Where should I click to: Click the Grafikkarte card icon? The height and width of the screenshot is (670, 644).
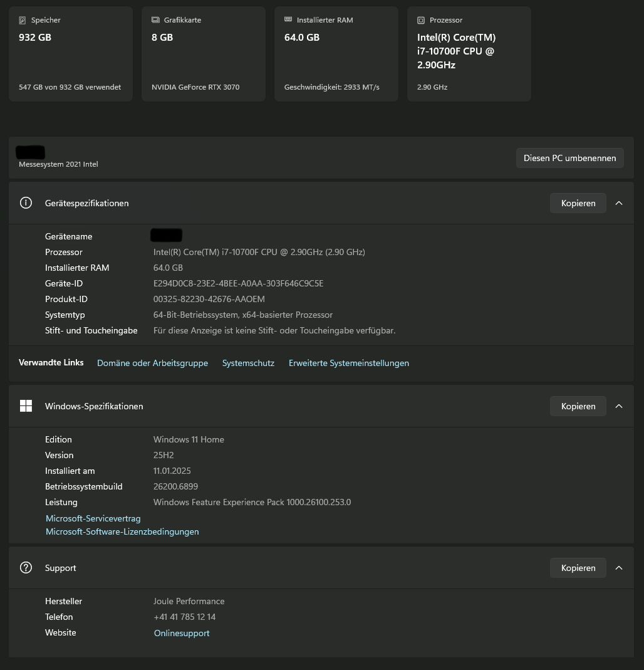155,19
